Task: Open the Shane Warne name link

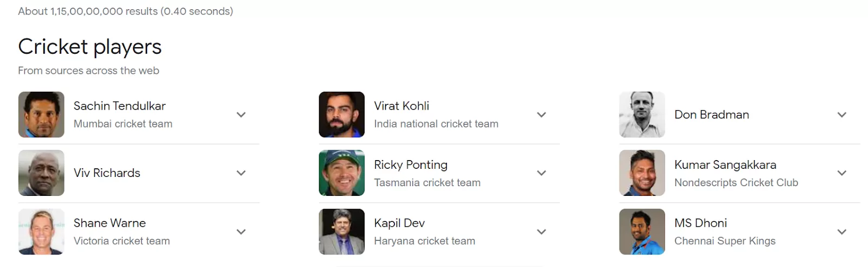Action: point(110,223)
